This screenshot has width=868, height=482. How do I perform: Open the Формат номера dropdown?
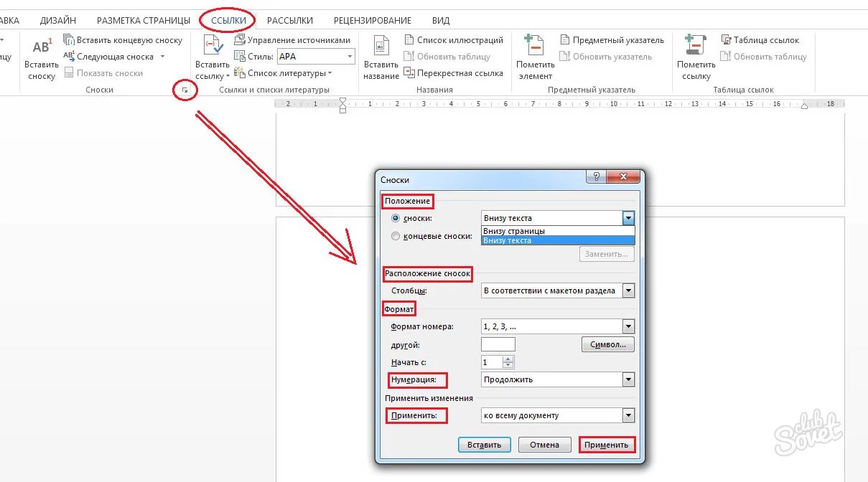coord(558,326)
